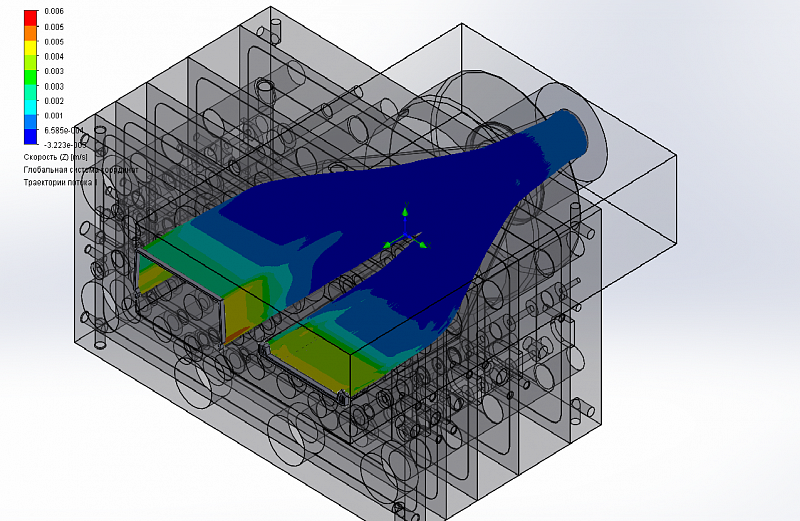Click the red band in velocity legend
This screenshot has width=800, height=521.
pyautogui.click(x=30, y=17)
